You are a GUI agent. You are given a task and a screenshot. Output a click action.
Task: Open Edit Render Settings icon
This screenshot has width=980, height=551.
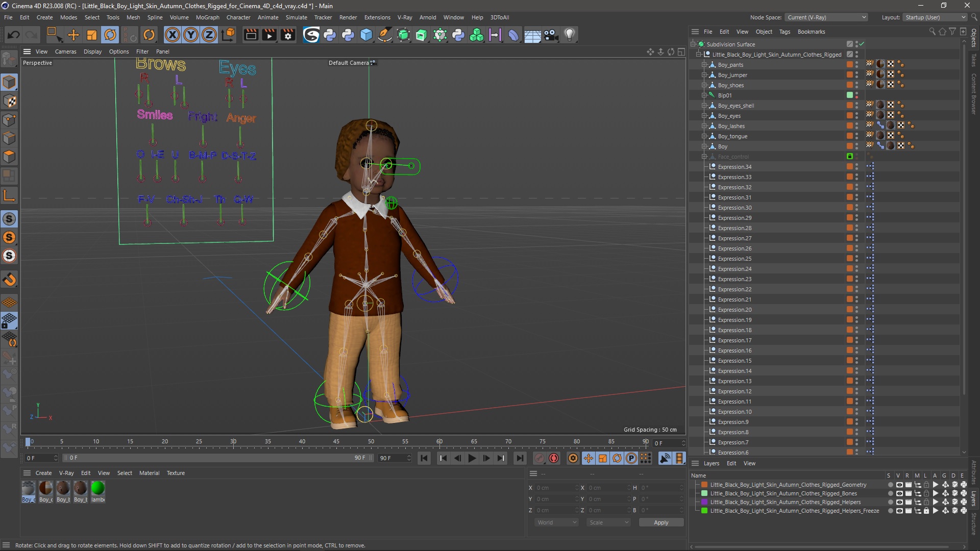[288, 35]
